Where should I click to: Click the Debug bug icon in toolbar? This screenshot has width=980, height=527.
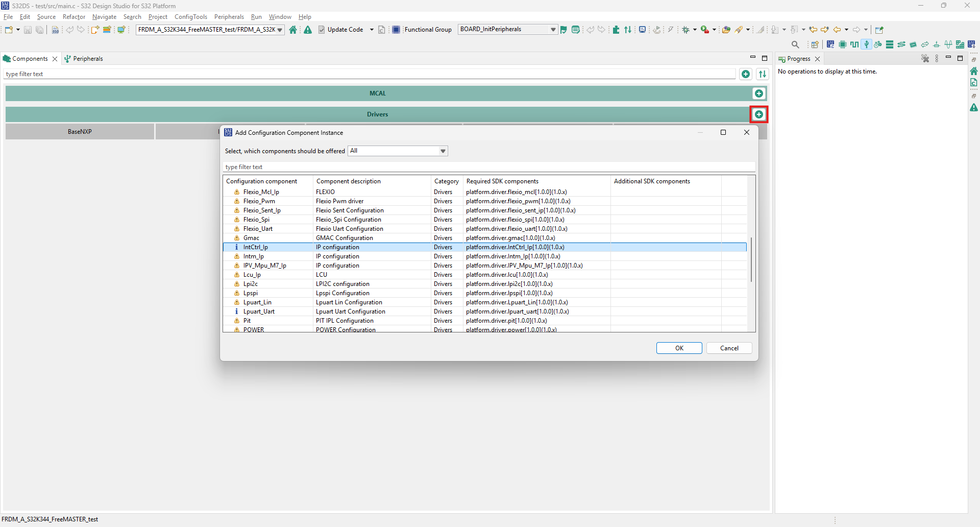pyautogui.click(x=686, y=30)
